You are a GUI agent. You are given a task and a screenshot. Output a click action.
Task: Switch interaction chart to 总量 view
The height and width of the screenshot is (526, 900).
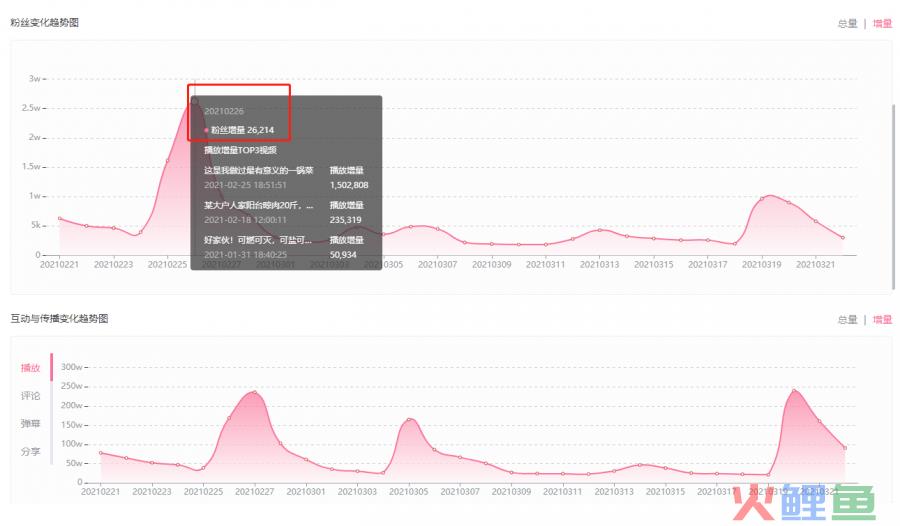coord(847,319)
